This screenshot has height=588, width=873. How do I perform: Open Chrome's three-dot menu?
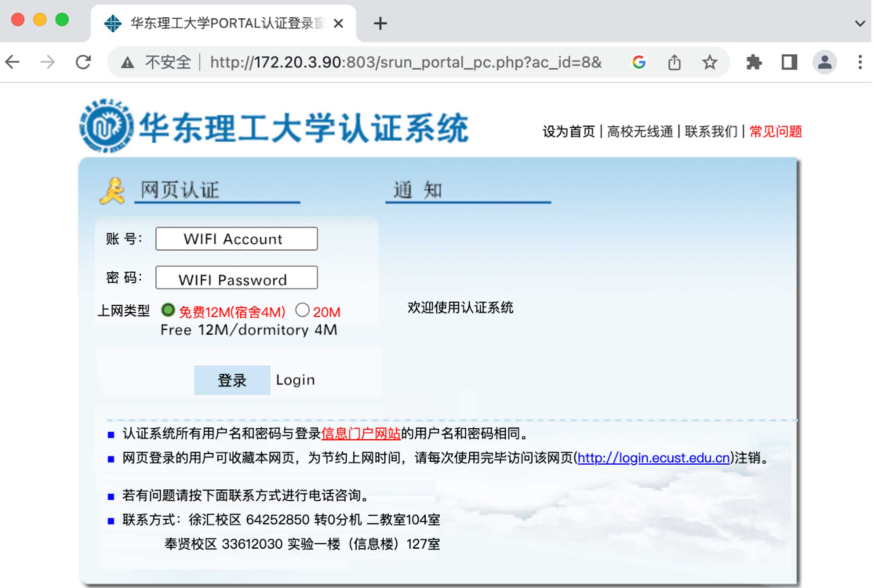pyautogui.click(x=860, y=62)
